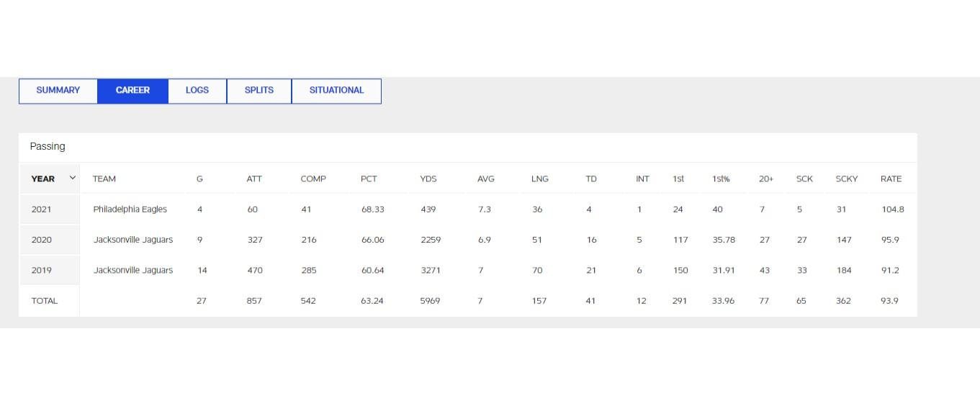Sort by TD column header
The image size is (980, 406).
pos(591,179)
